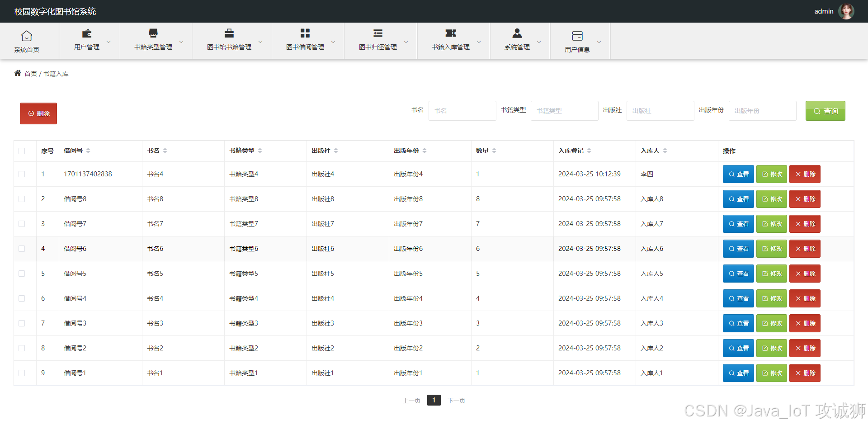Click the briefcase icon above 图书馆书籍管理
Screen dimensions: 868x425
coord(229,33)
